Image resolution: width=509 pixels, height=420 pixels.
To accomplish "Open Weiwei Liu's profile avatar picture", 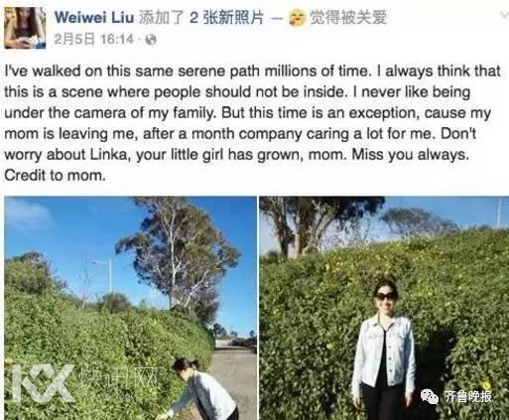I will pos(25,28).
